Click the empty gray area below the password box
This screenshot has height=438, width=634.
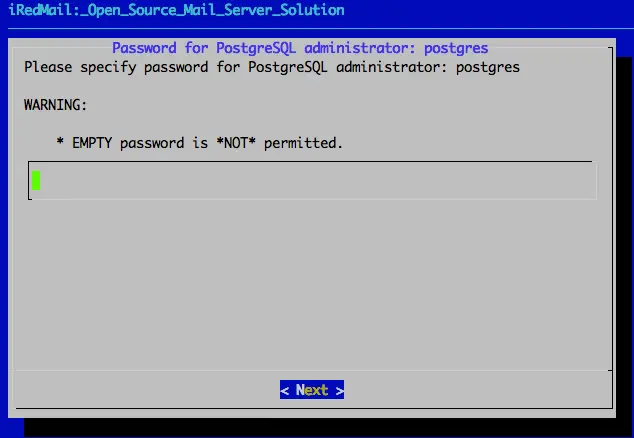pyautogui.click(x=312, y=283)
